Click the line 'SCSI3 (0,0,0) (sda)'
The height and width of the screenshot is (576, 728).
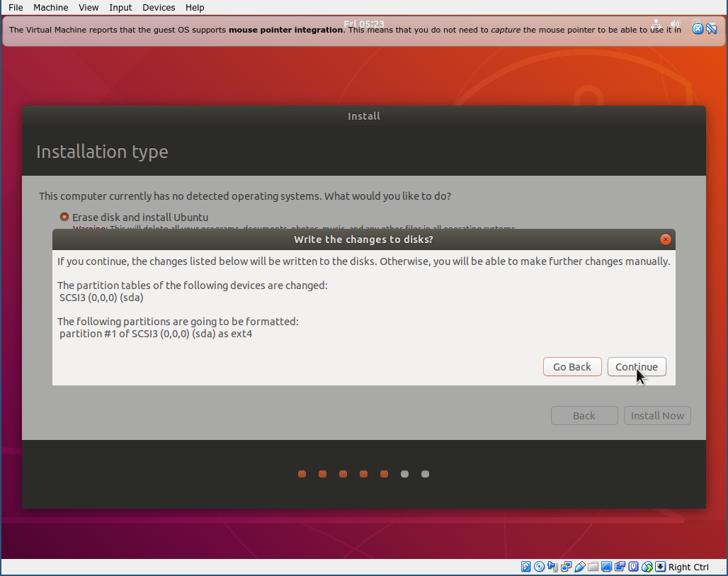[x=101, y=298]
